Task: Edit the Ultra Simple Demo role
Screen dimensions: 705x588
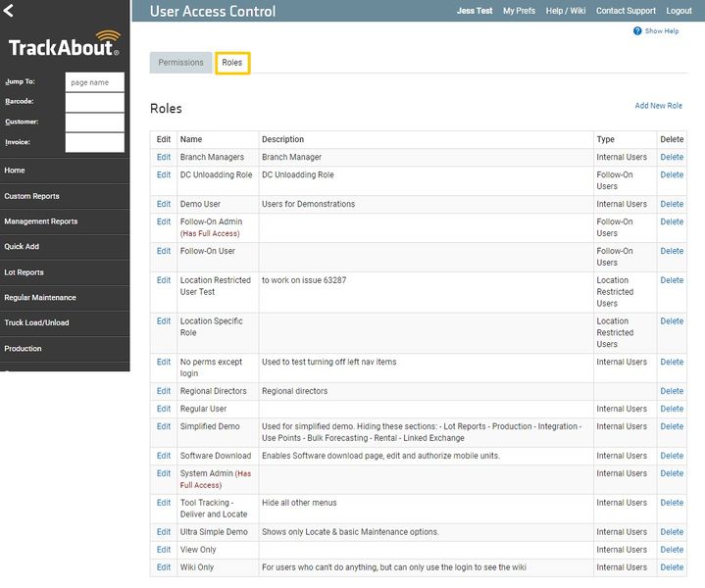Action: pyautogui.click(x=164, y=532)
